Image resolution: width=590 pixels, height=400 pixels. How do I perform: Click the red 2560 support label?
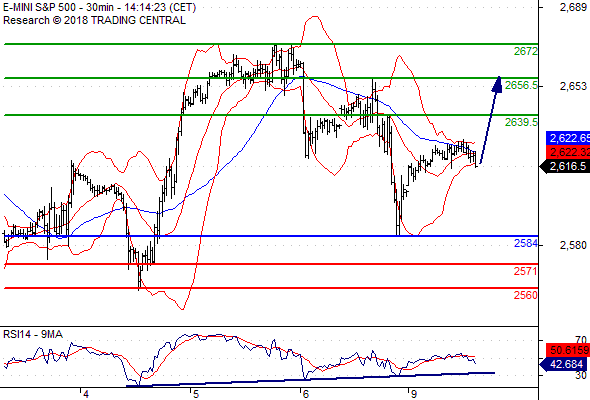526,295
